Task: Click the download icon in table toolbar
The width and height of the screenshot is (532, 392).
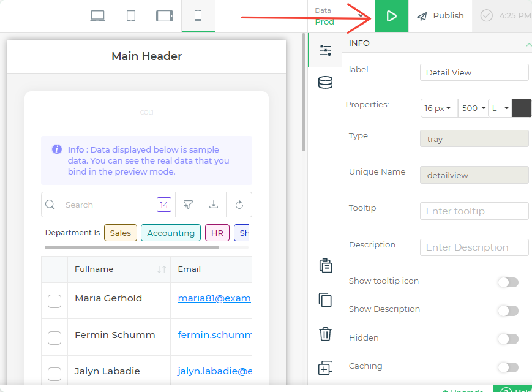Action: click(214, 205)
